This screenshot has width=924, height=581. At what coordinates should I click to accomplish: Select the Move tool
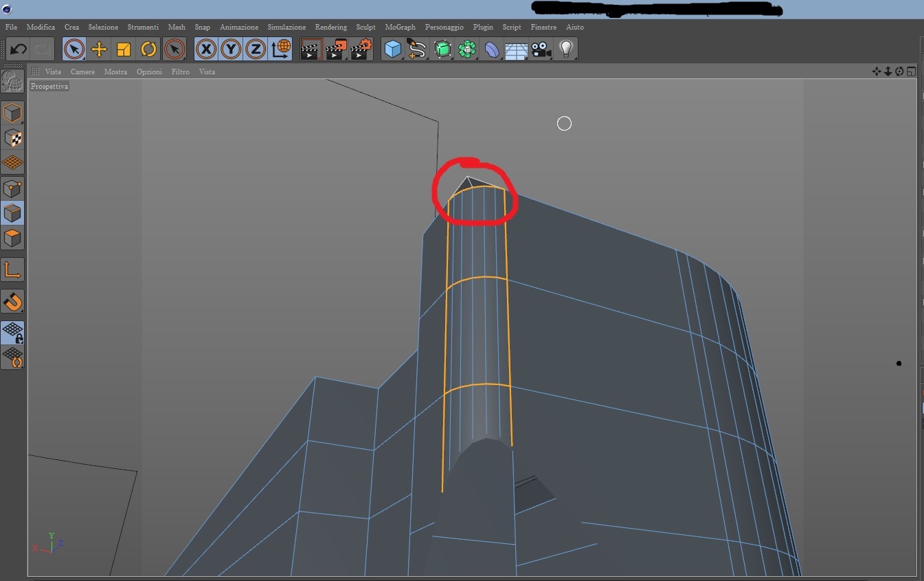99,50
